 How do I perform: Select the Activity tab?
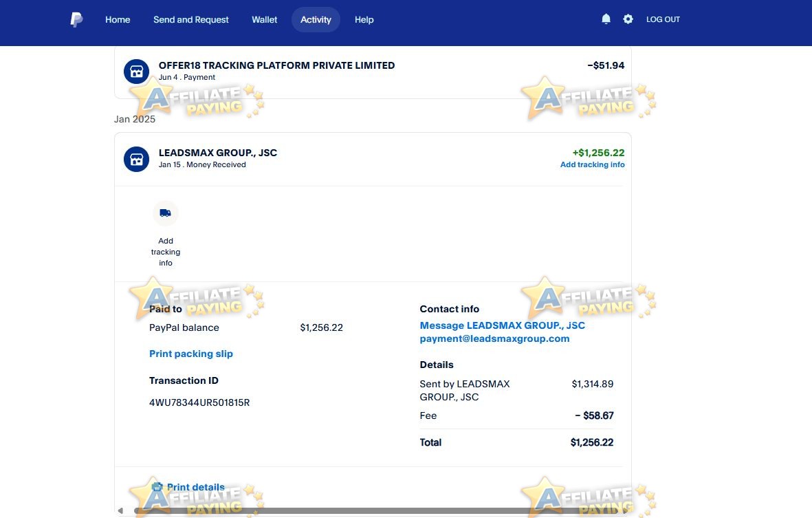click(x=316, y=20)
